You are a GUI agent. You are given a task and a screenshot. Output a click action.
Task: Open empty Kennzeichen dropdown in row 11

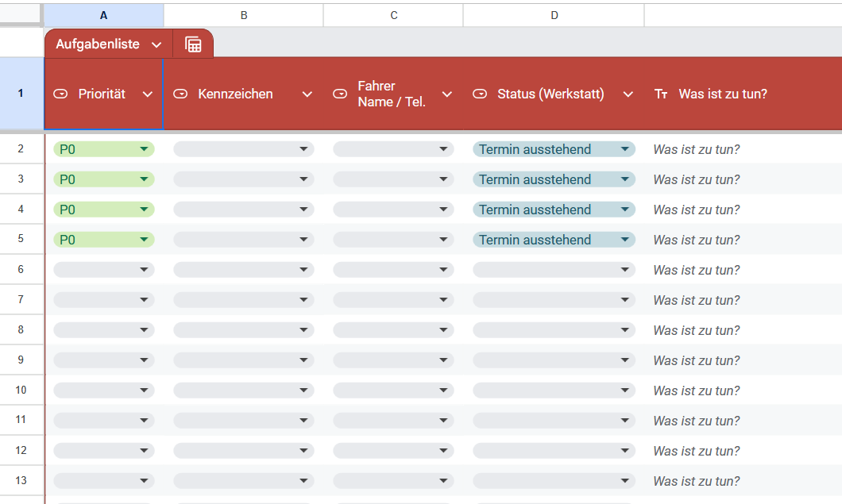[244, 421]
